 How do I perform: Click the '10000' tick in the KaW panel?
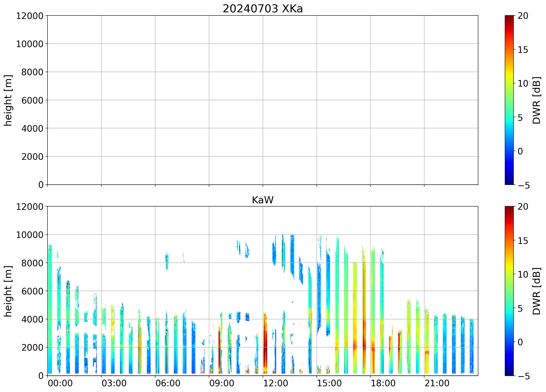[x=30, y=235]
